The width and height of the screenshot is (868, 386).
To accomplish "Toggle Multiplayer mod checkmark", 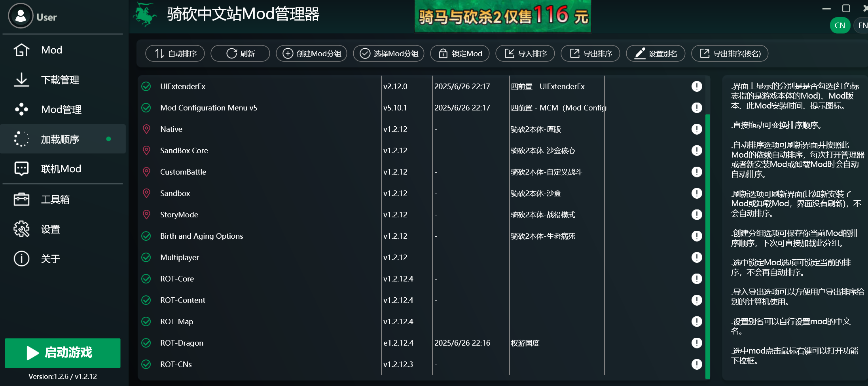I will pos(146,257).
